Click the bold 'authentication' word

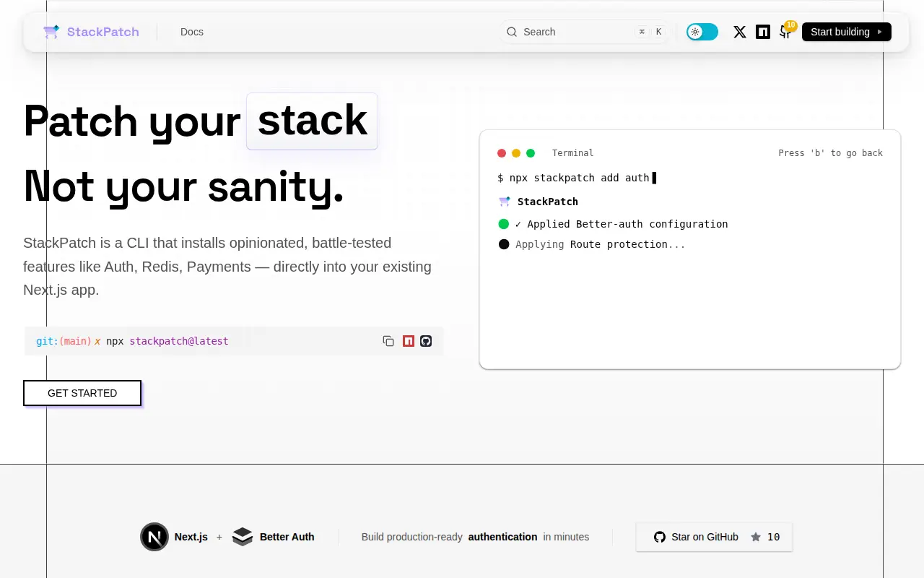pyautogui.click(x=503, y=537)
